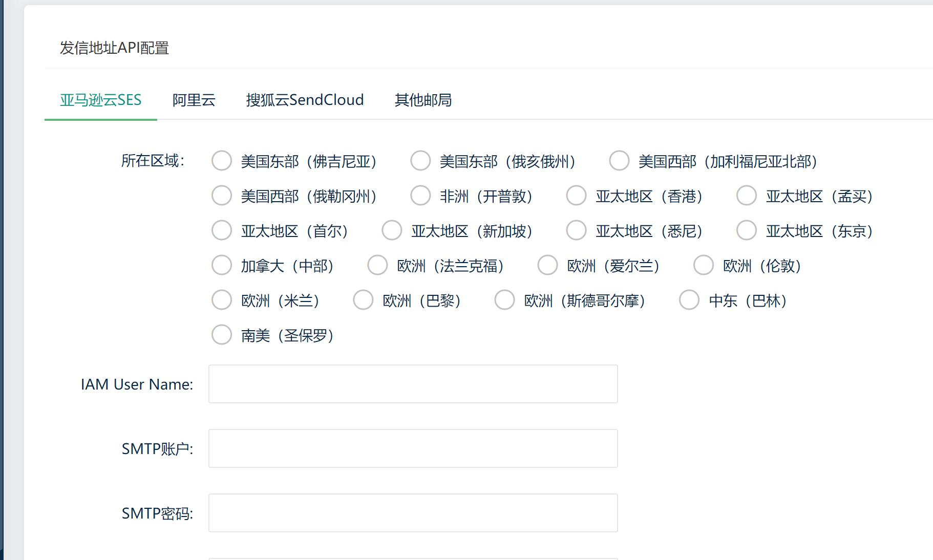Image resolution: width=933 pixels, height=560 pixels.
Task: Switch to the 阿里云 tab
Action: (194, 100)
